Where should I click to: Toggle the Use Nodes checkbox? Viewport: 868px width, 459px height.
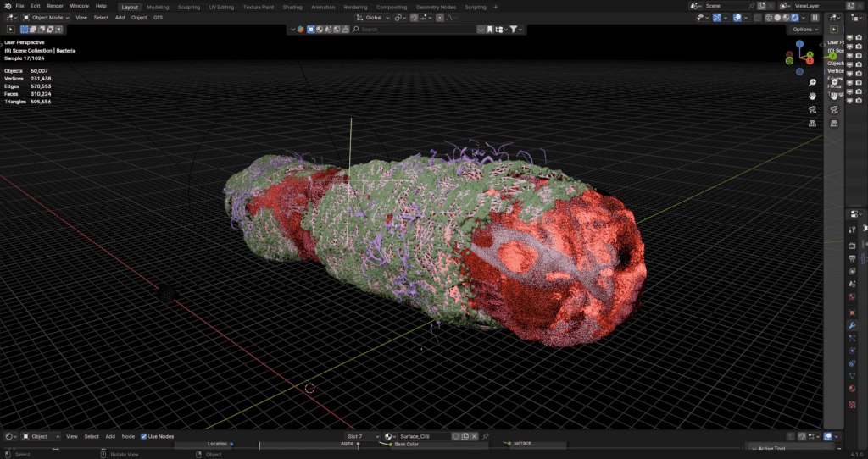coord(144,436)
